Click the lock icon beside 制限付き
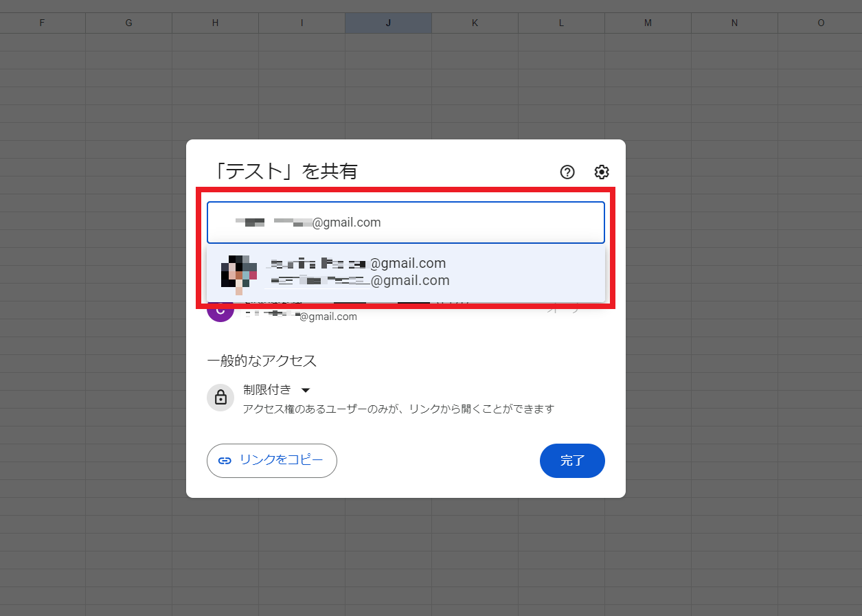Screen dimensions: 862x616 pos(220,398)
